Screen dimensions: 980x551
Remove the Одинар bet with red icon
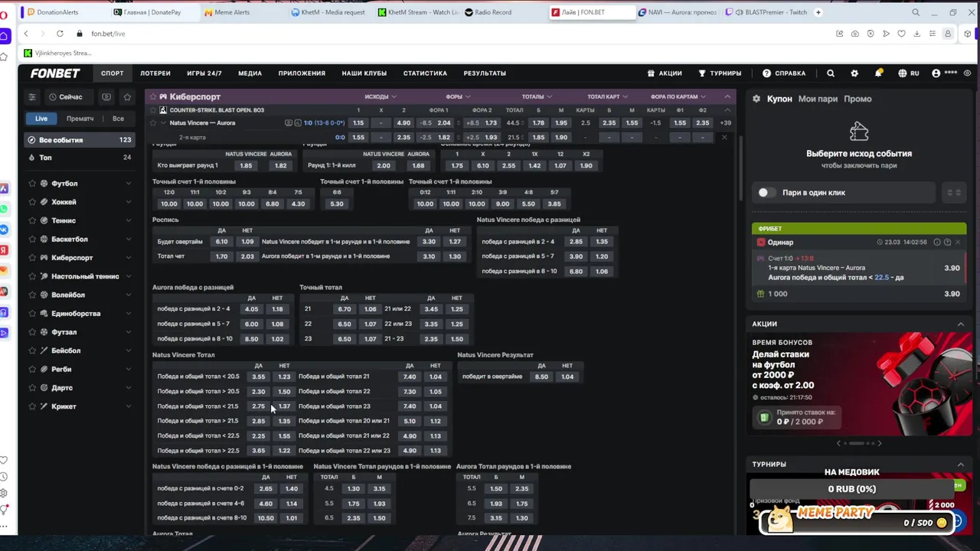(760, 243)
